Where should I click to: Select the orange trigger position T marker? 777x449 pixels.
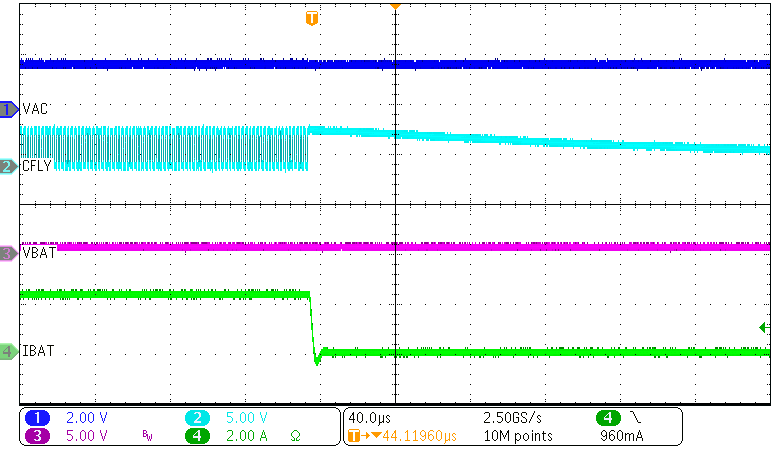(x=312, y=18)
